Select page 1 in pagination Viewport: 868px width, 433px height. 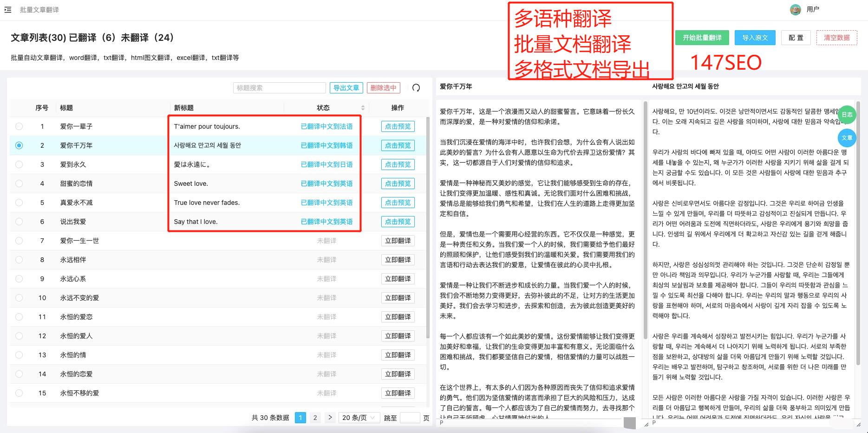[300, 418]
